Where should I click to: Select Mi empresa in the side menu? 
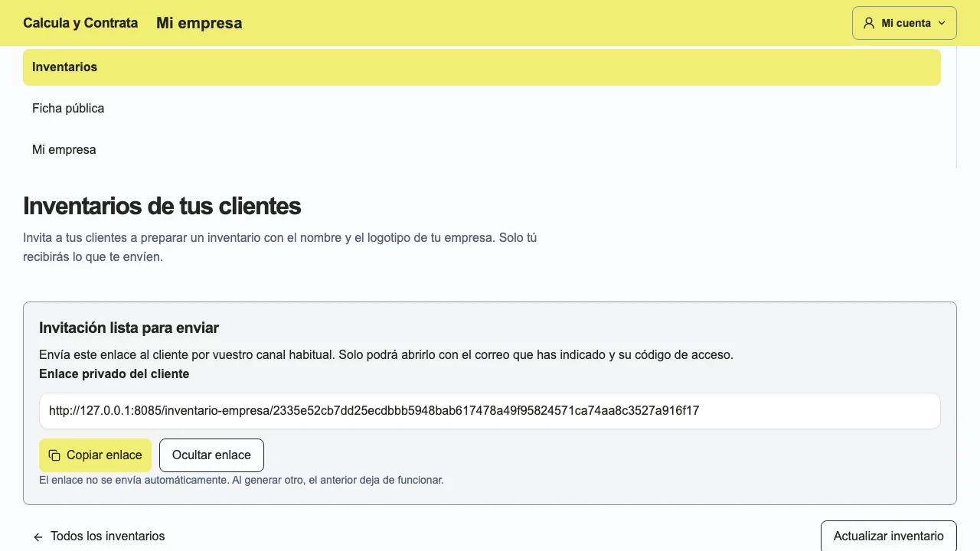click(x=482, y=150)
